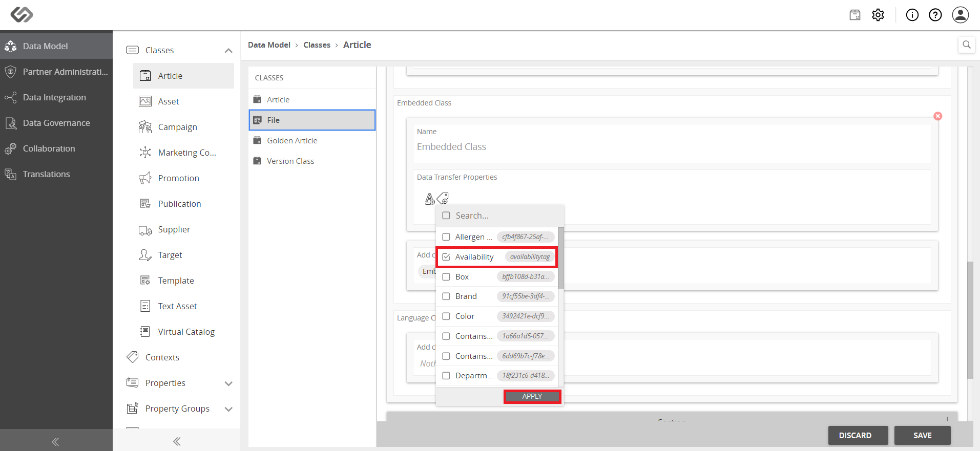Click the Data Governance icon
Image resolution: width=980 pixels, height=451 pixels.
(x=11, y=123)
